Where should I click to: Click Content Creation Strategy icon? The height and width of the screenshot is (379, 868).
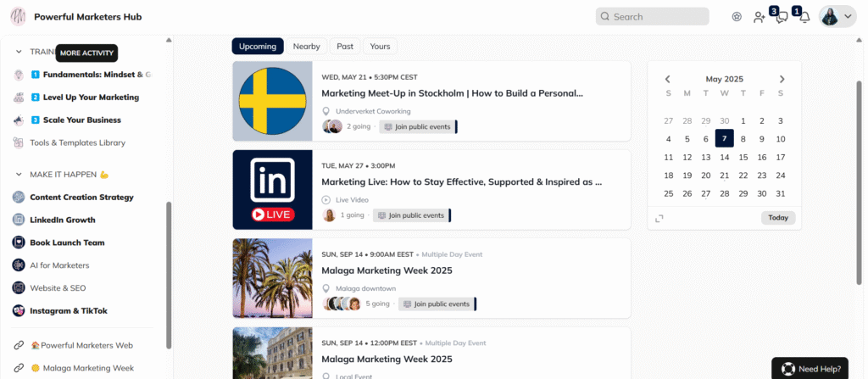coord(19,198)
